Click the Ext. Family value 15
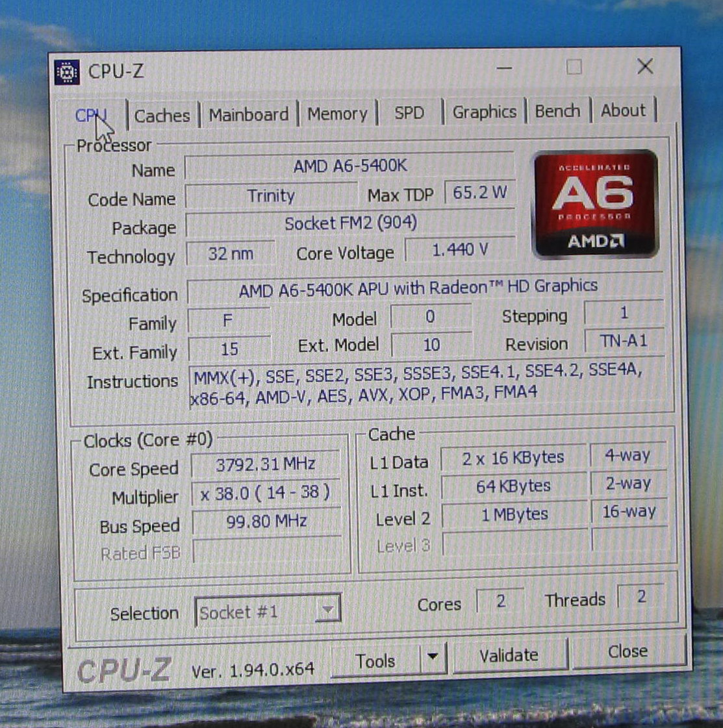The image size is (723, 728). point(229,349)
